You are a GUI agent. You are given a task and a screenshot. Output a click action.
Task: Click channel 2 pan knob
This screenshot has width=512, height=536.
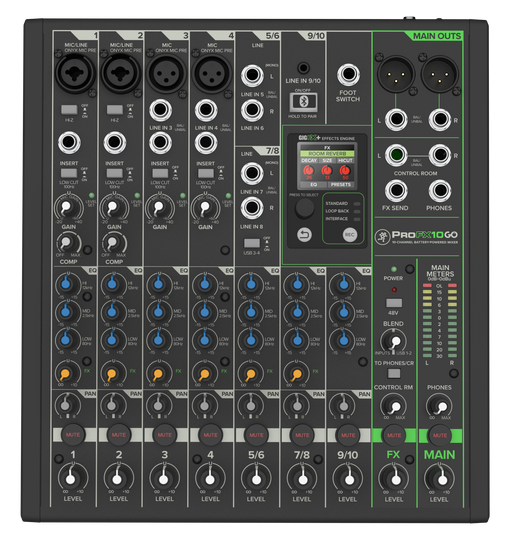coord(111,405)
